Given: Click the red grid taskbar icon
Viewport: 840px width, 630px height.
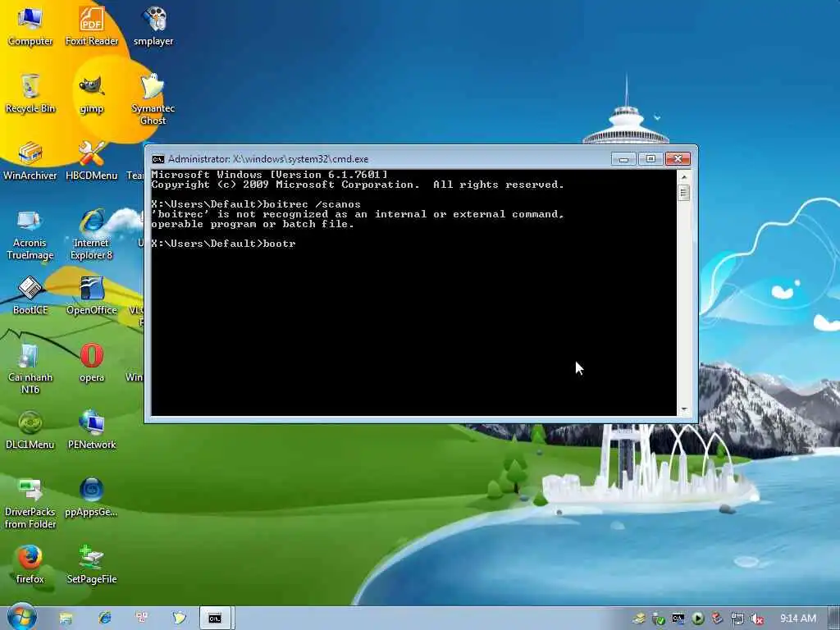Looking at the screenshot, I should (142, 619).
